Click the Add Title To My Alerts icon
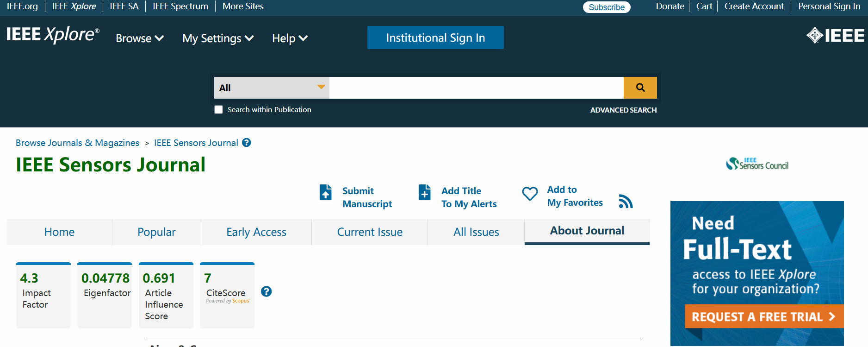This screenshot has width=868, height=347. [x=424, y=192]
